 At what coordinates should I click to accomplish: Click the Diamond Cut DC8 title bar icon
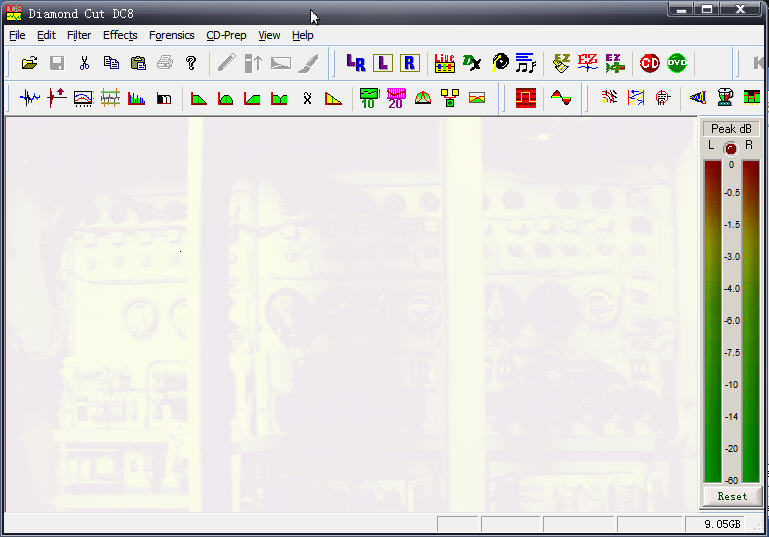click(x=14, y=13)
